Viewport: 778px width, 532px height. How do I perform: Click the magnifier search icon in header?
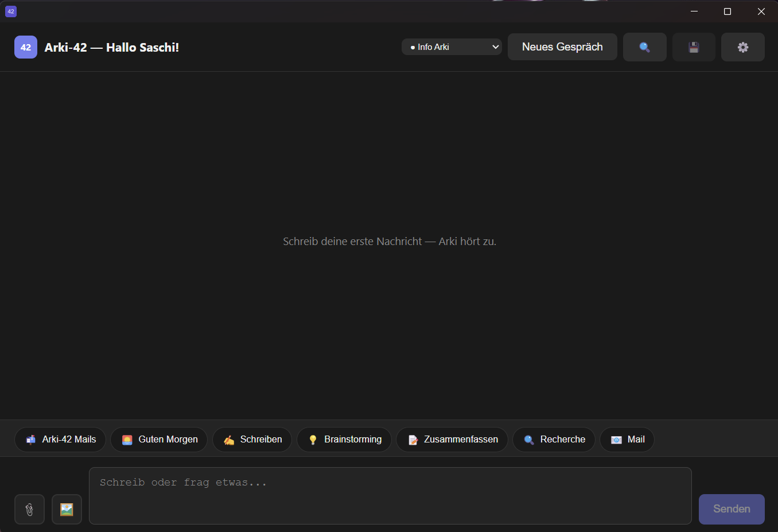tap(644, 47)
